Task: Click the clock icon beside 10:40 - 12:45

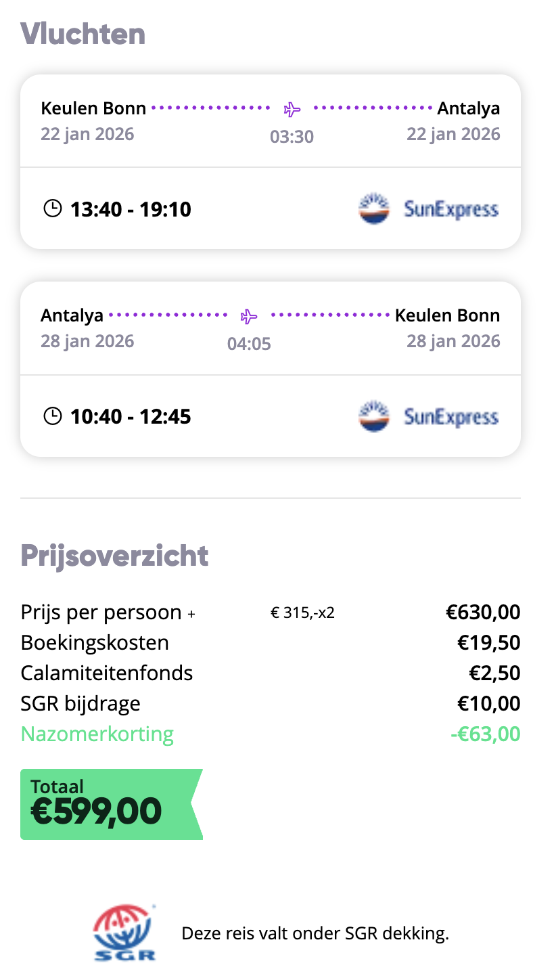Action: click(52, 416)
